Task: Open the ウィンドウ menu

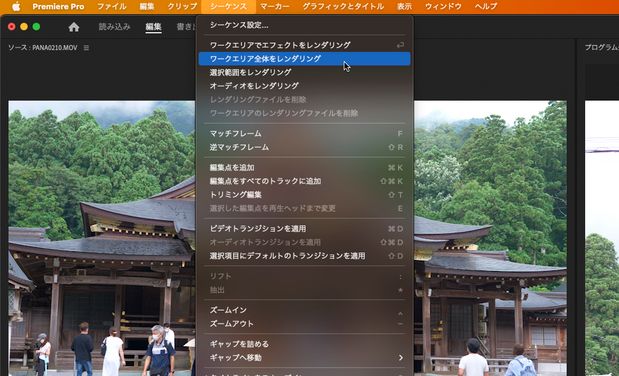Action: 443,7
